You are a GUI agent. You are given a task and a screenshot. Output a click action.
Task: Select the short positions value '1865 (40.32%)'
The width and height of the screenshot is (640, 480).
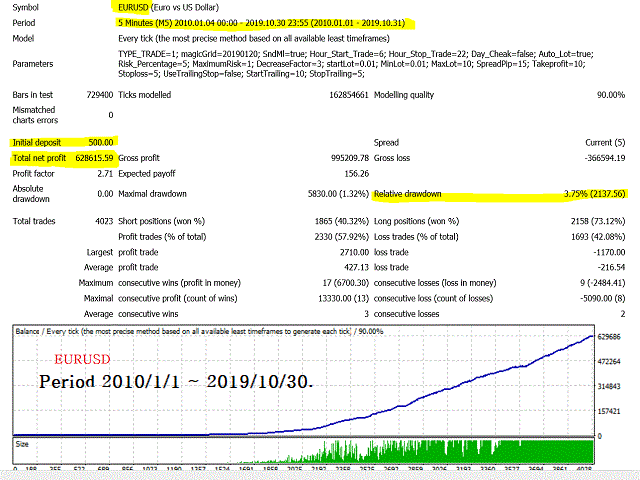point(342,221)
